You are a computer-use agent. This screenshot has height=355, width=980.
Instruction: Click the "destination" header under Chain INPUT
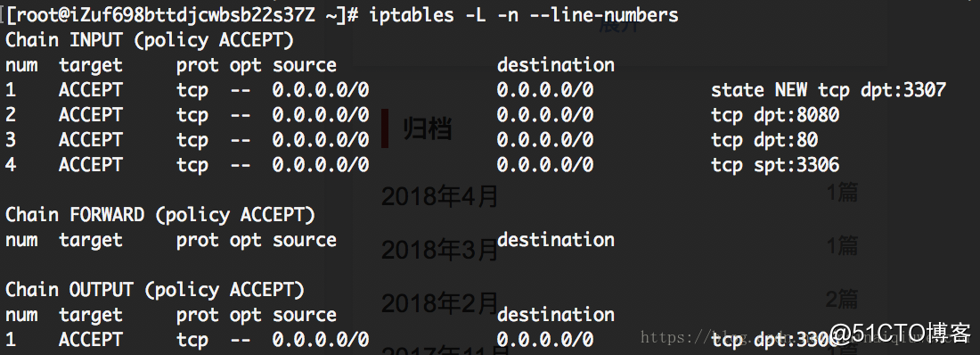556,64
